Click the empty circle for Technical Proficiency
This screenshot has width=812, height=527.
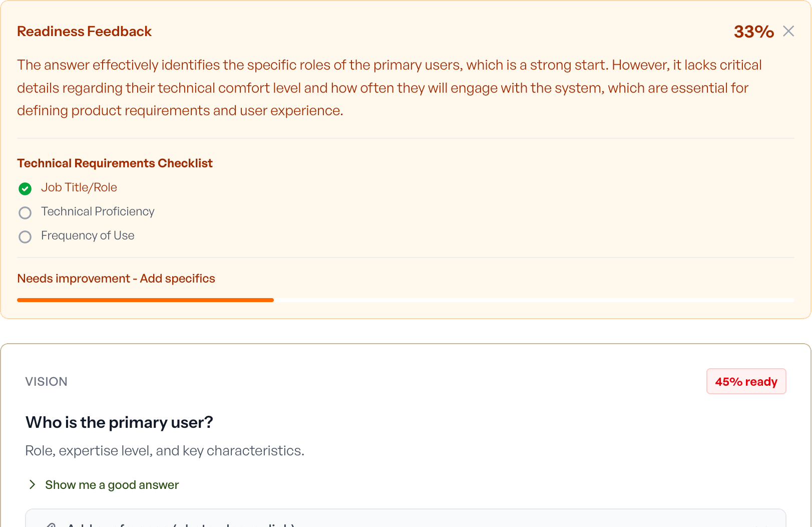[25, 213]
